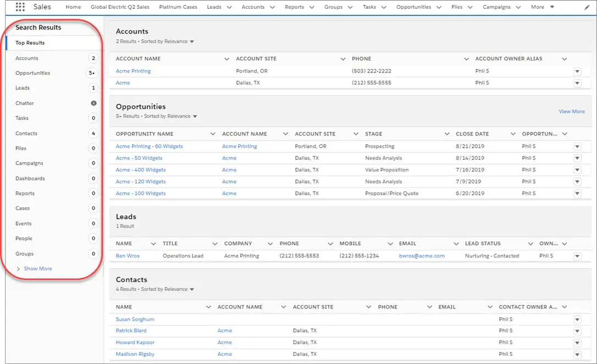Open Account Name column menu in Accounts table
597x364 pixels.
click(x=226, y=59)
